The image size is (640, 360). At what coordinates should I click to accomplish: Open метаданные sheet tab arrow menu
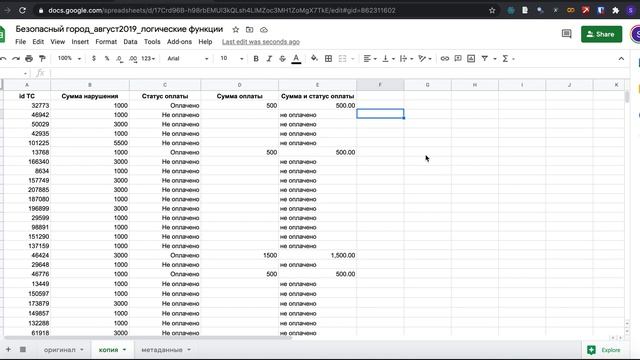point(189,350)
